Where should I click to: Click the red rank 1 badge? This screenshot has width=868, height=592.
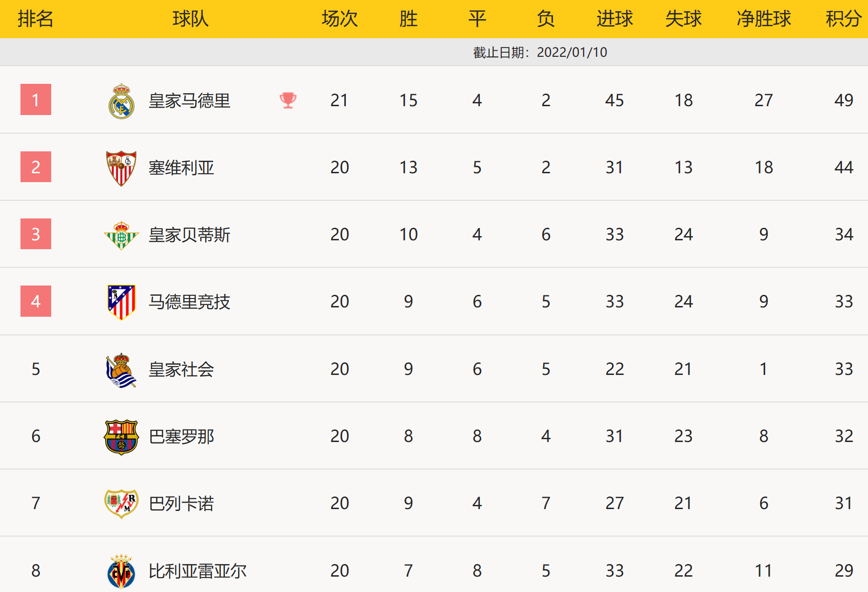pos(36,100)
